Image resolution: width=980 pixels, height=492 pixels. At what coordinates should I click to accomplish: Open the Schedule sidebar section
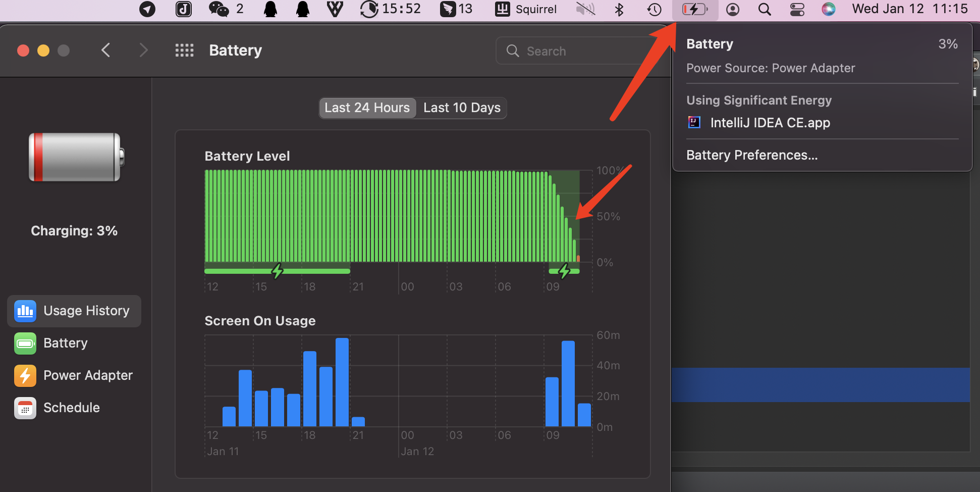(74, 408)
